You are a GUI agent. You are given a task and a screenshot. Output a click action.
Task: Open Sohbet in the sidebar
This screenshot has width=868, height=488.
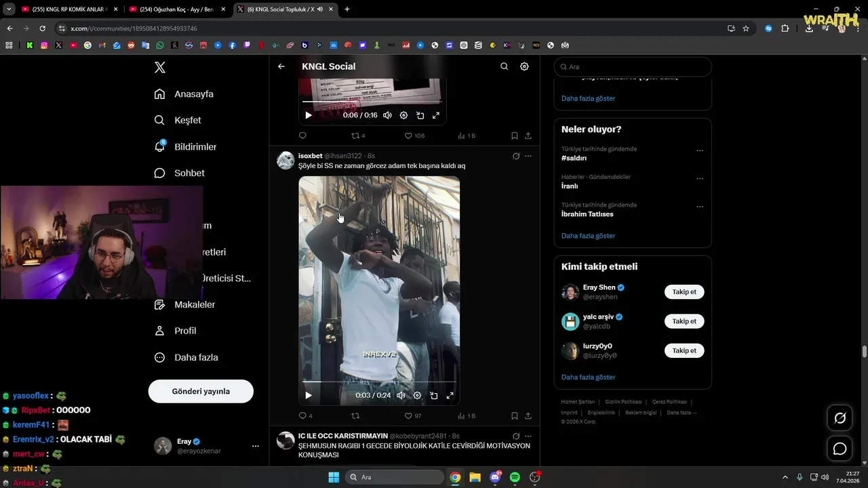pyautogui.click(x=179, y=173)
